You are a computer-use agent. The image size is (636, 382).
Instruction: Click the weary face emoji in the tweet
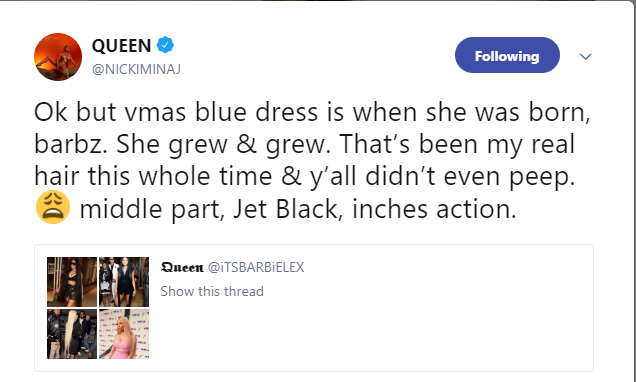tap(53, 207)
